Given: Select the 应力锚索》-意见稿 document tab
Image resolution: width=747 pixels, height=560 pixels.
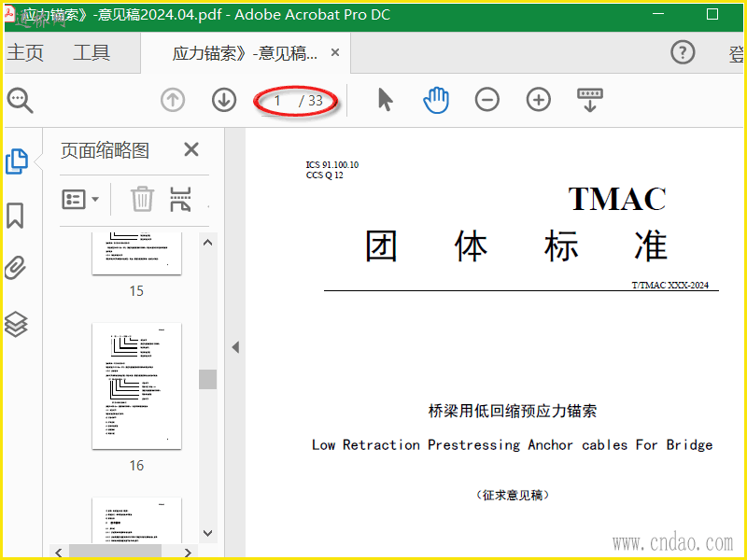Looking at the screenshot, I should point(245,53).
